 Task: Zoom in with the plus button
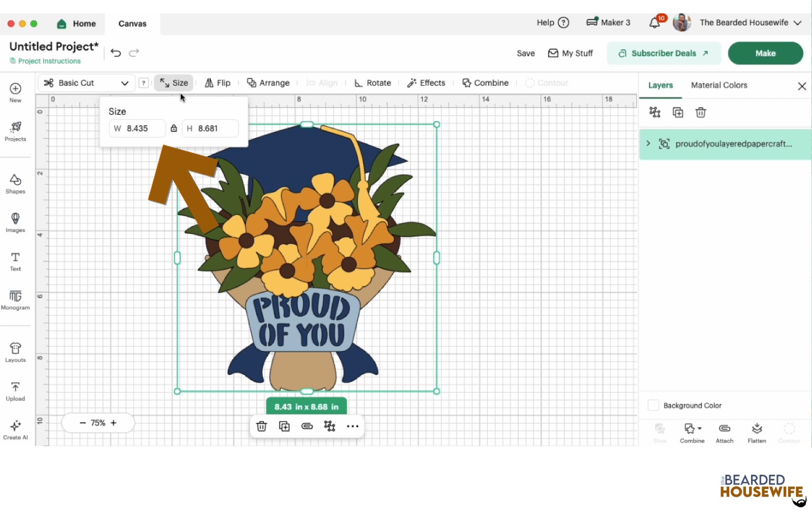[114, 423]
